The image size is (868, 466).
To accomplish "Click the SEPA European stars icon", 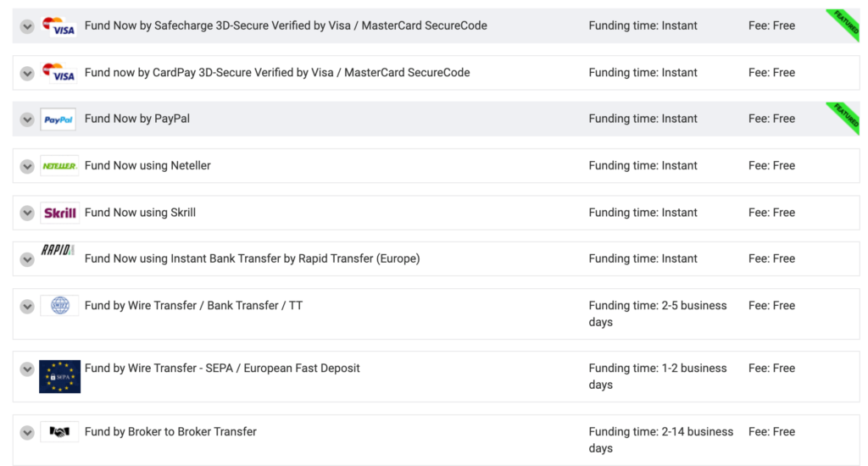I will (x=59, y=376).
